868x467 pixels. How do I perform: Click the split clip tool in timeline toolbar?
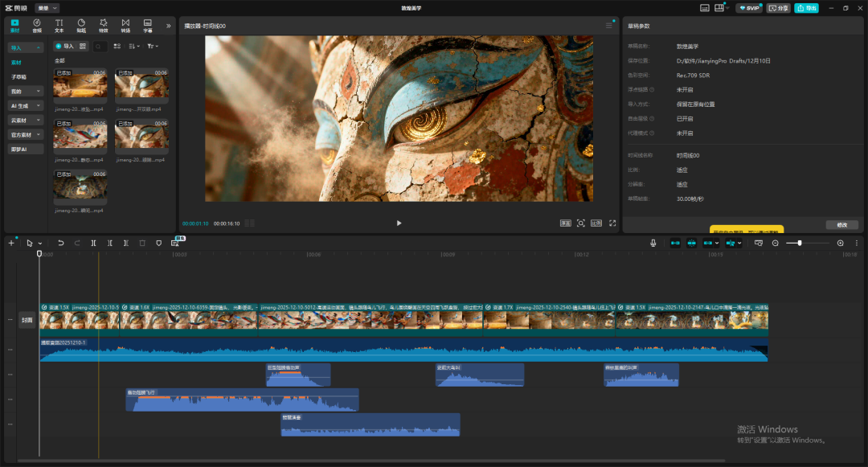pyautogui.click(x=94, y=243)
